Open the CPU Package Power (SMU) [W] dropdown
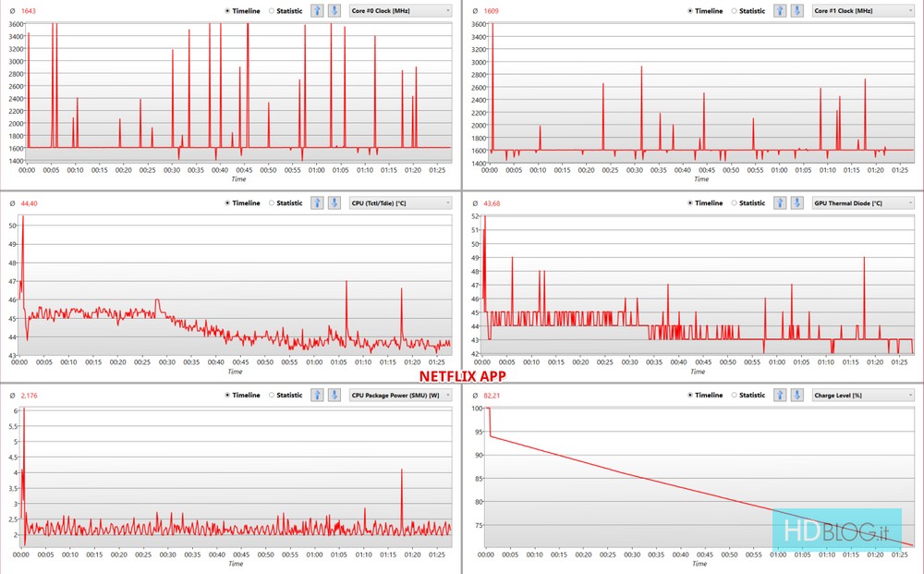 click(x=400, y=395)
